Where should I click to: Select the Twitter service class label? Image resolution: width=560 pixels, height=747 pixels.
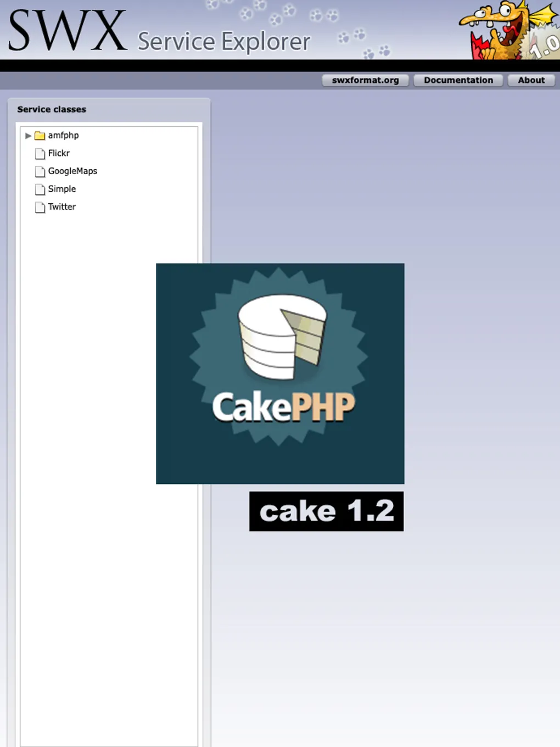(62, 207)
